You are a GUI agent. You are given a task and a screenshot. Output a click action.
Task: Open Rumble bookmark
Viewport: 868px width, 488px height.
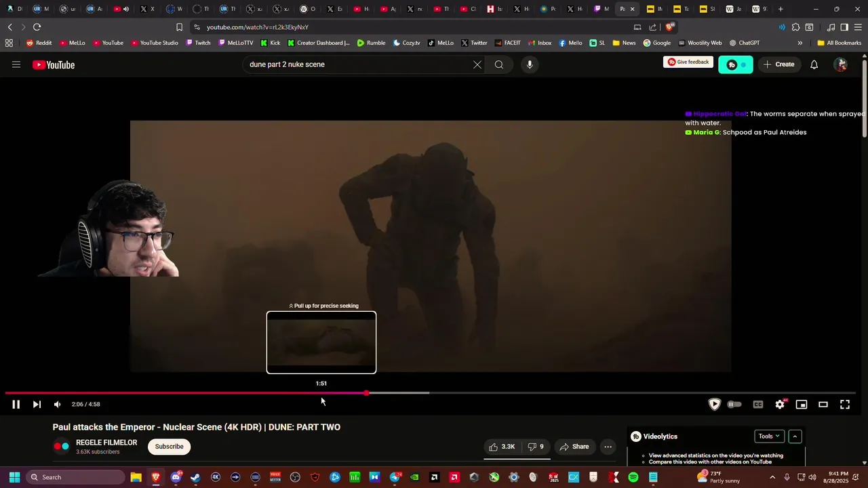point(371,43)
